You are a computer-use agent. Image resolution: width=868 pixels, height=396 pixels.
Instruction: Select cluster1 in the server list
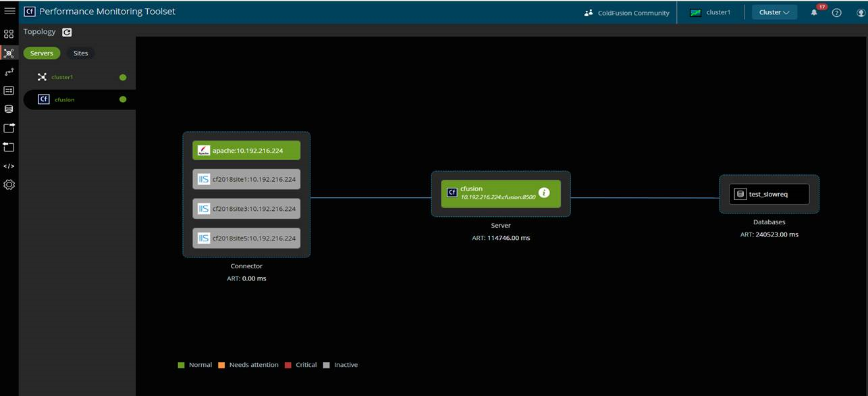coord(80,77)
